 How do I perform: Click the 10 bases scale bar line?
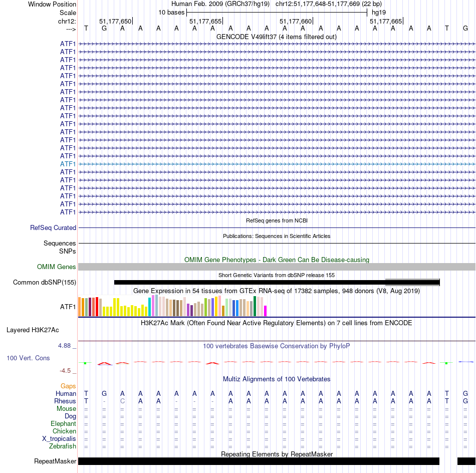click(x=277, y=13)
